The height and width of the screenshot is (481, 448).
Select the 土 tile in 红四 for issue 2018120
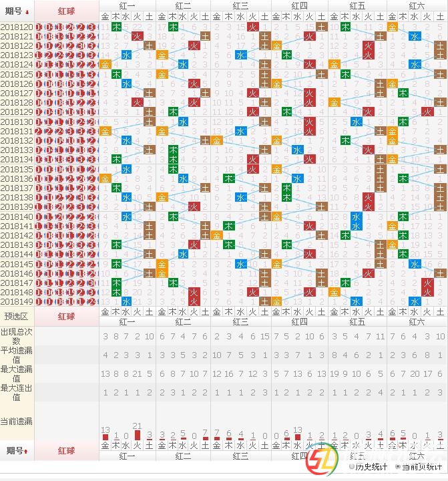[x=321, y=27]
